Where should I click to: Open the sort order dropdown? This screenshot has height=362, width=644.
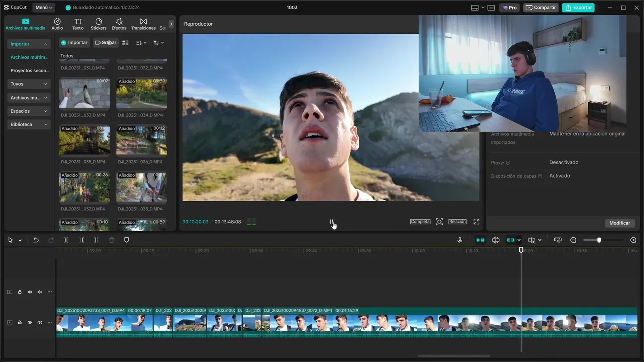coord(141,43)
